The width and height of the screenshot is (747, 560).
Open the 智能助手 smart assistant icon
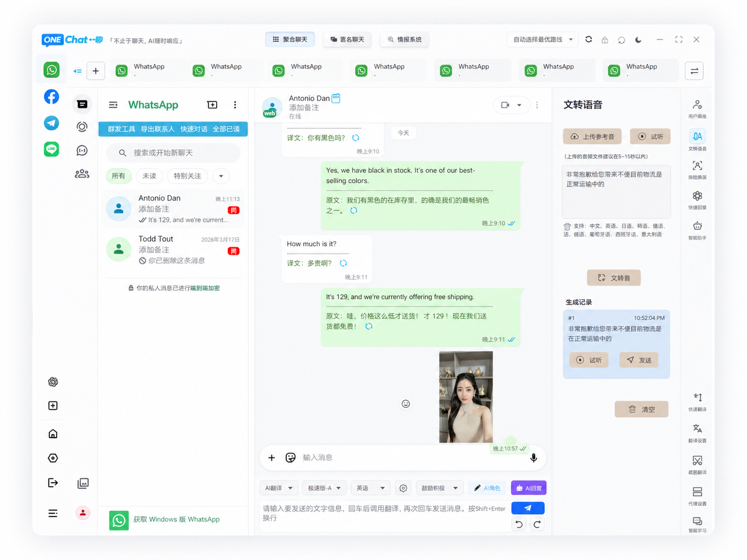697,230
